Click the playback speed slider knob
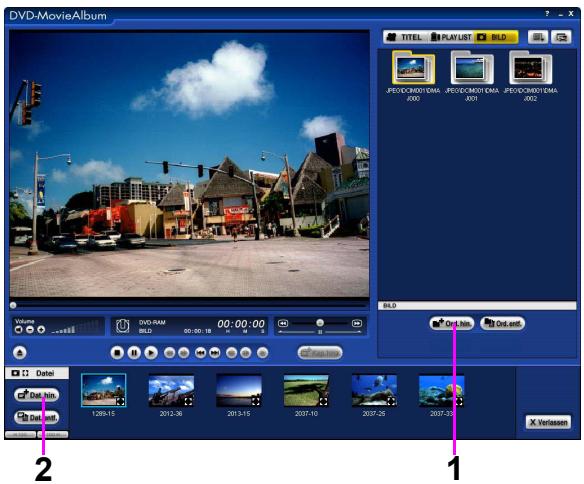This screenshot has height=484, width=584. (x=320, y=322)
